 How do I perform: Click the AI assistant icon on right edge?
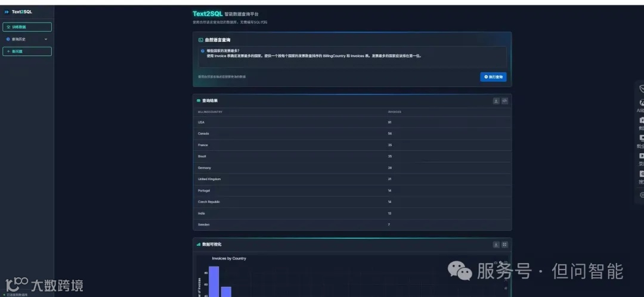pyautogui.click(x=642, y=103)
